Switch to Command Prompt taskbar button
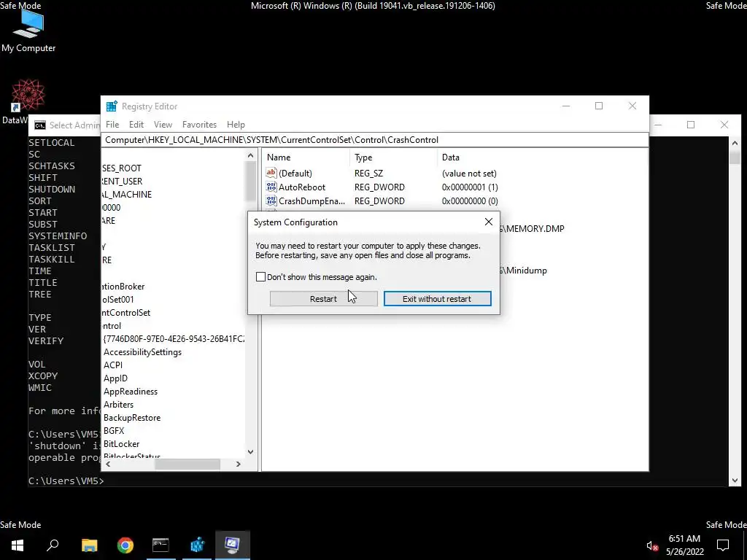 160,545
